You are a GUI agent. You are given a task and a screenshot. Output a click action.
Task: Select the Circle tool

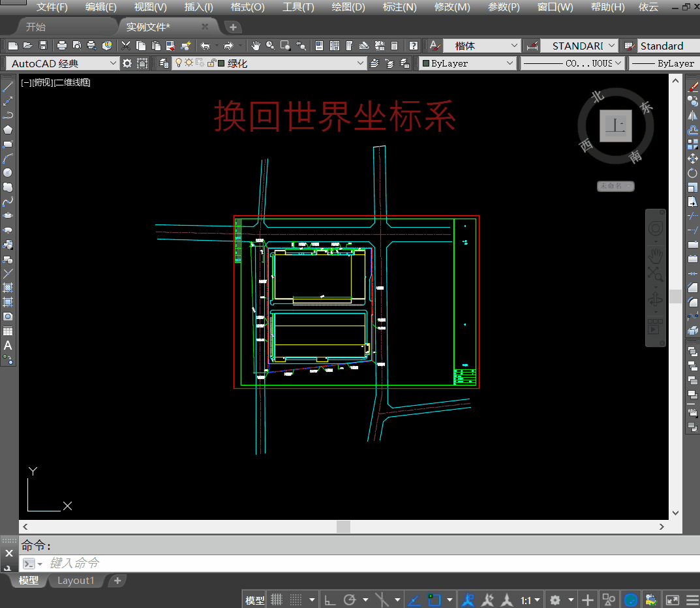pyautogui.click(x=8, y=172)
